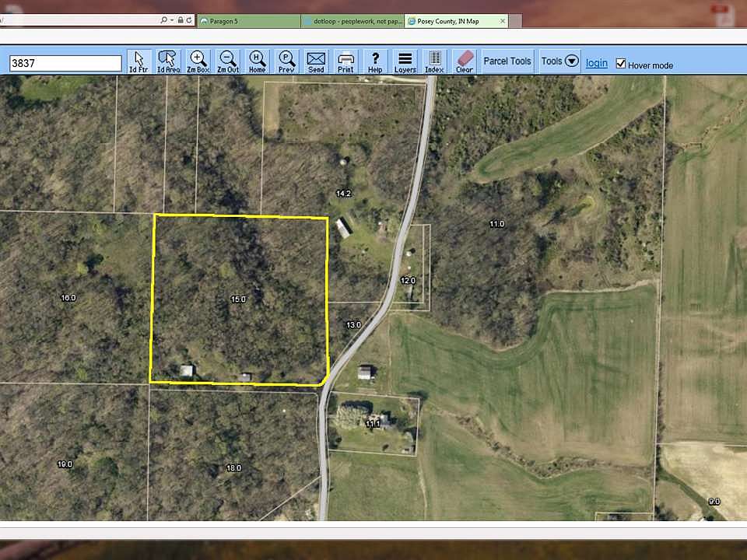Select the Id Area tool
Image resolution: width=747 pixels, height=560 pixels.
[168, 61]
